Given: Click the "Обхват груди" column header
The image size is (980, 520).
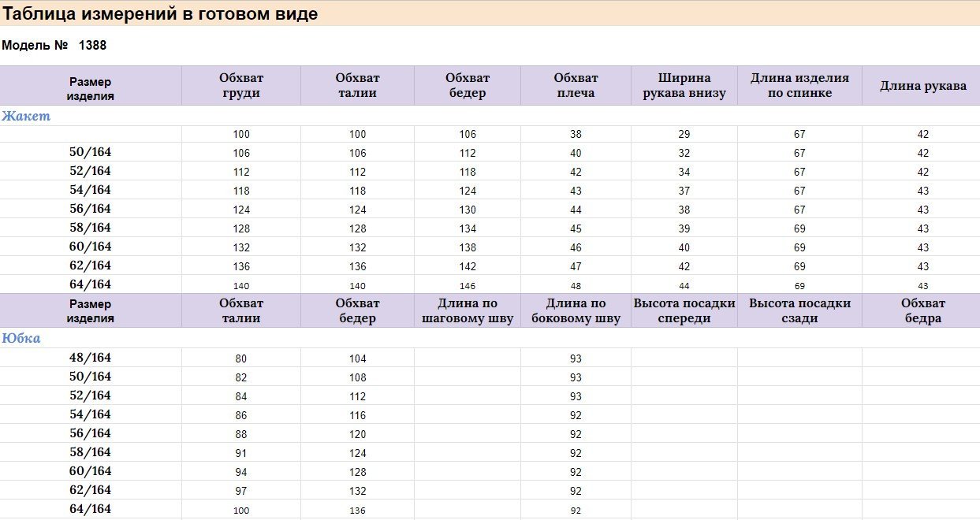Looking at the screenshot, I should click(x=241, y=85).
